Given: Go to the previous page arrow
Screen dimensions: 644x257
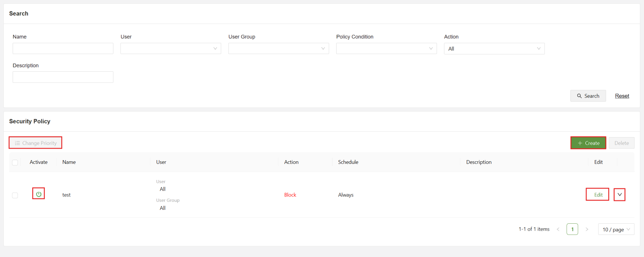Looking at the screenshot, I should point(558,229).
